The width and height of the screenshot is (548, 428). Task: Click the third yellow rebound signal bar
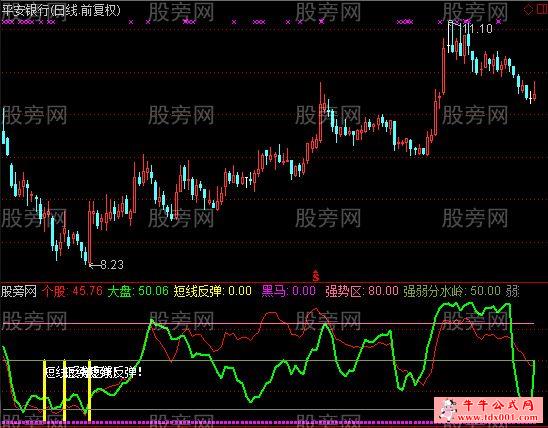89,390
